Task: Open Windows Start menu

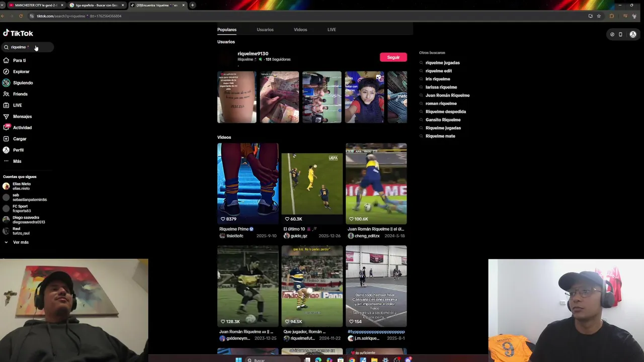Action: point(238,359)
